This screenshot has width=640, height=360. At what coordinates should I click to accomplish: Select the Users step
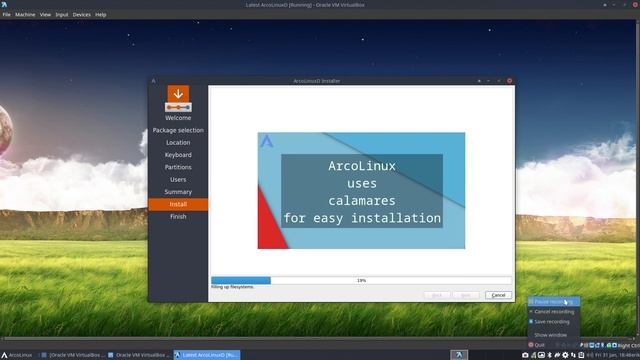[x=178, y=179]
